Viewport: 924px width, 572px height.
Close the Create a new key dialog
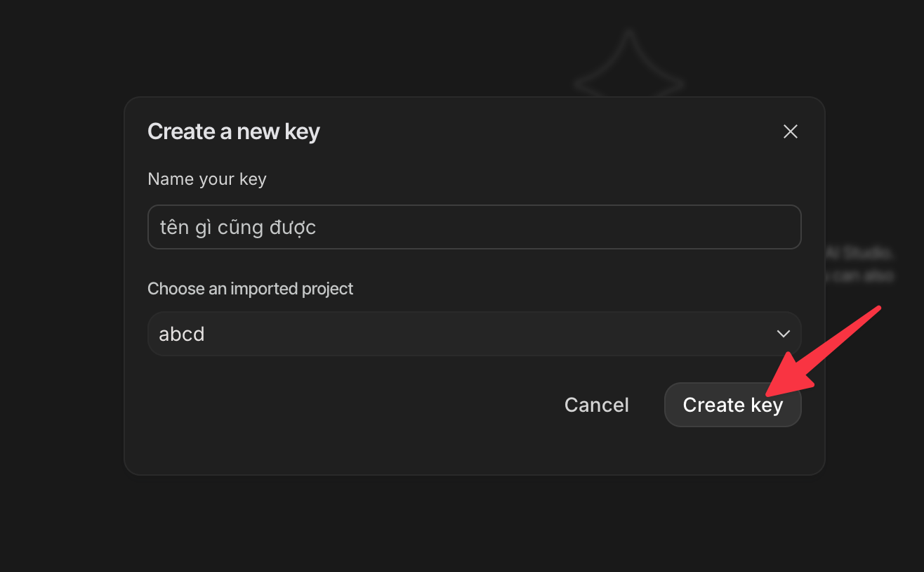tap(791, 131)
